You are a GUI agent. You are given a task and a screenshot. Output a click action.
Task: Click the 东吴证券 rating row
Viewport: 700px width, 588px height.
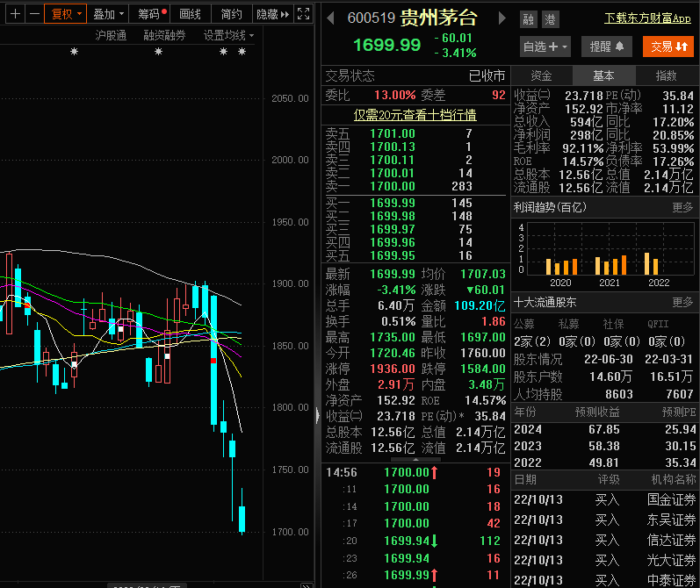(x=604, y=520)
